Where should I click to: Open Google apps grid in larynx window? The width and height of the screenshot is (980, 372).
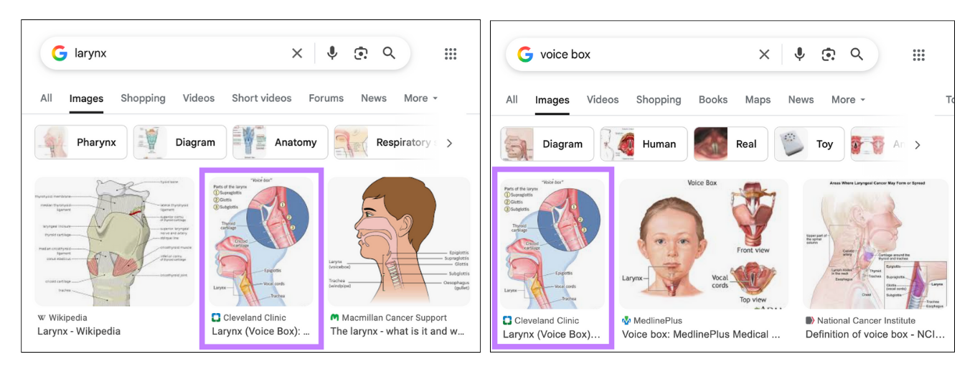tap(451, 54)
